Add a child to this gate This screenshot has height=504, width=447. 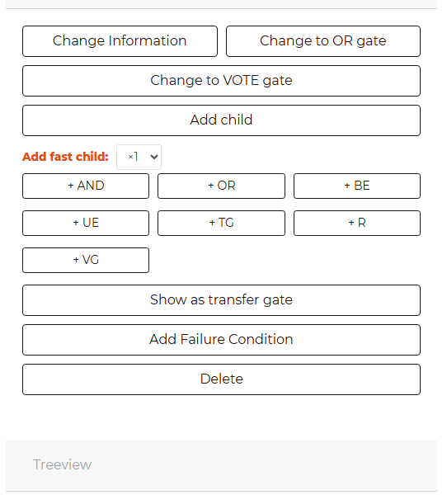[221, 120]
